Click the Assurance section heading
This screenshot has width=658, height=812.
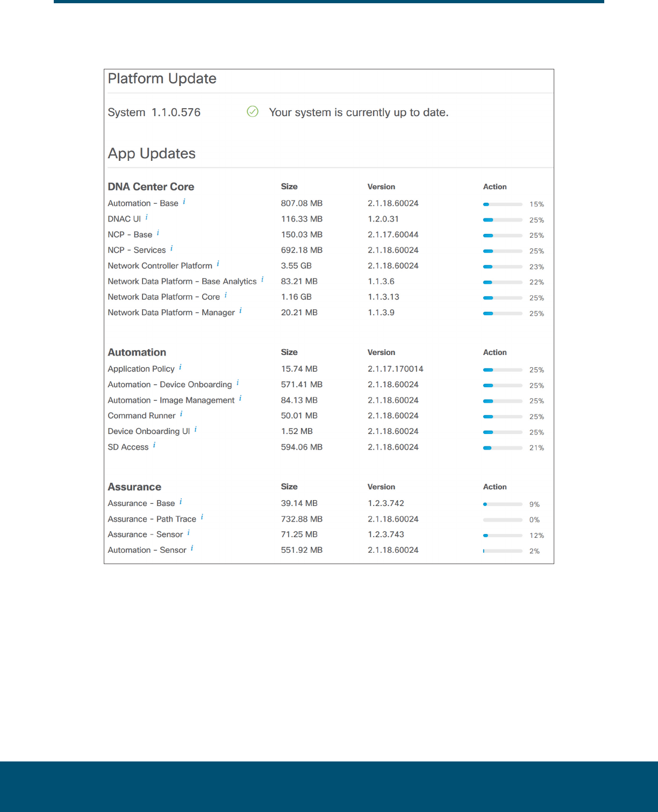click(x=134, y=487)
